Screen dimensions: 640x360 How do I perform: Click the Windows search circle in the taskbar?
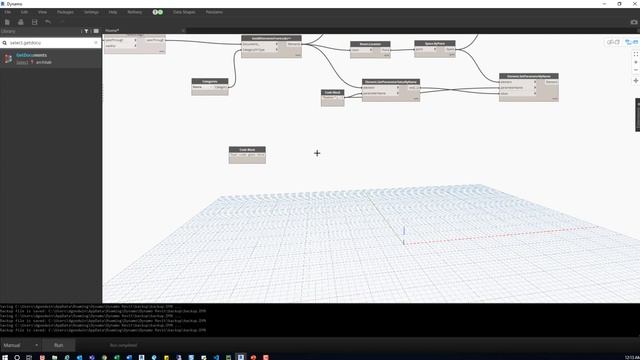(x=17, y=357)
